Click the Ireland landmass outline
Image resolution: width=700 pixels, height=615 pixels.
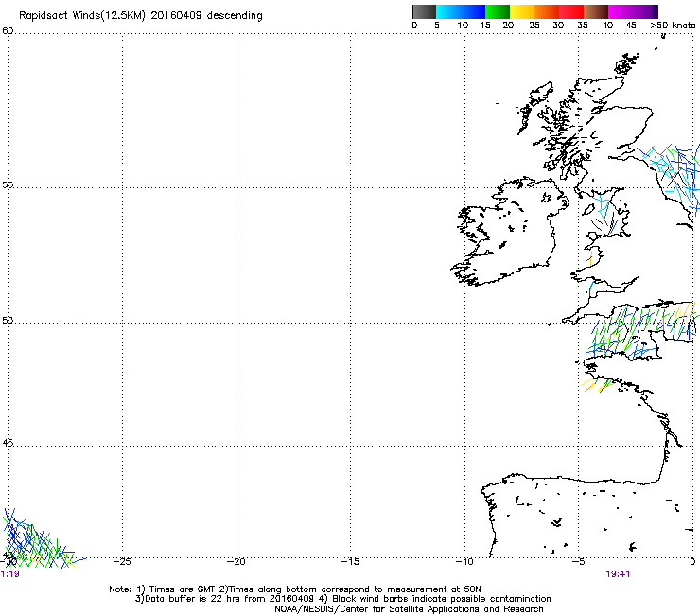click(509, 230)
